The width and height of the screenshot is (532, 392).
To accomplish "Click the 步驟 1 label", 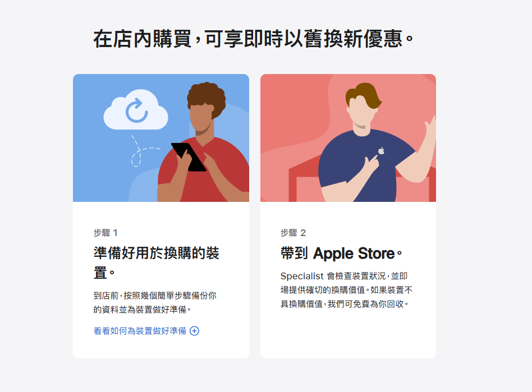I will [106, 233].
